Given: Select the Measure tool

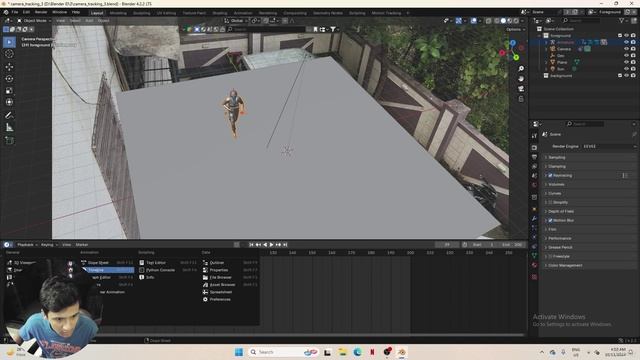Looking at the screenshot, I should point(9,128).
